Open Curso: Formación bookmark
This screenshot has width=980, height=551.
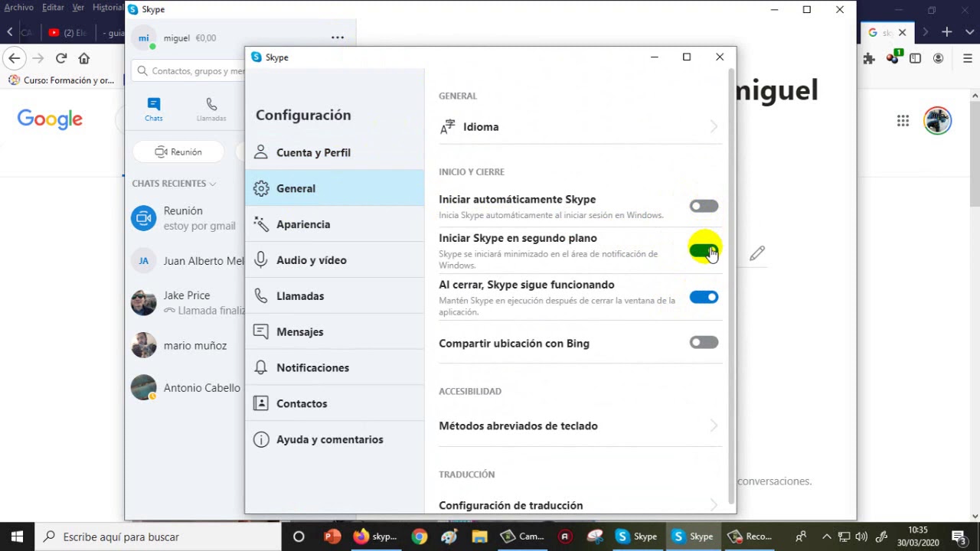pyautogui.click(x=61, y=80)
